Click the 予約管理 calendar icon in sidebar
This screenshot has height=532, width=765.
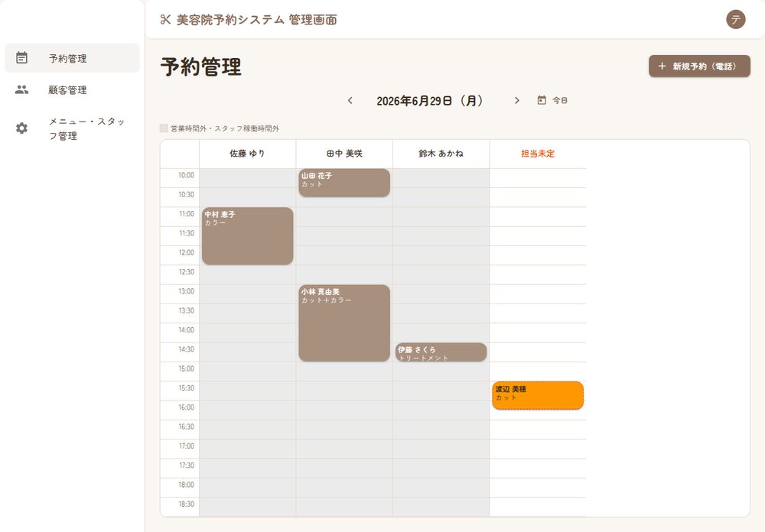click(21, 58)
